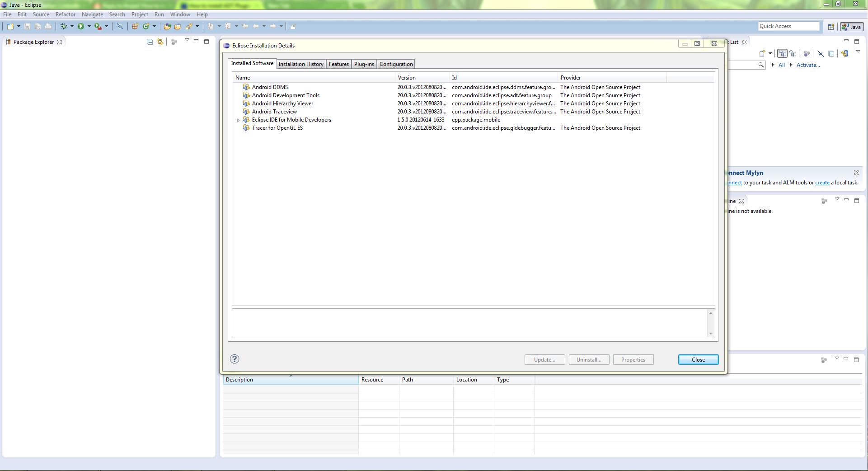The image size is (868, 471).
Task: Click the New Java Package icon
Action: pos(135,27)
